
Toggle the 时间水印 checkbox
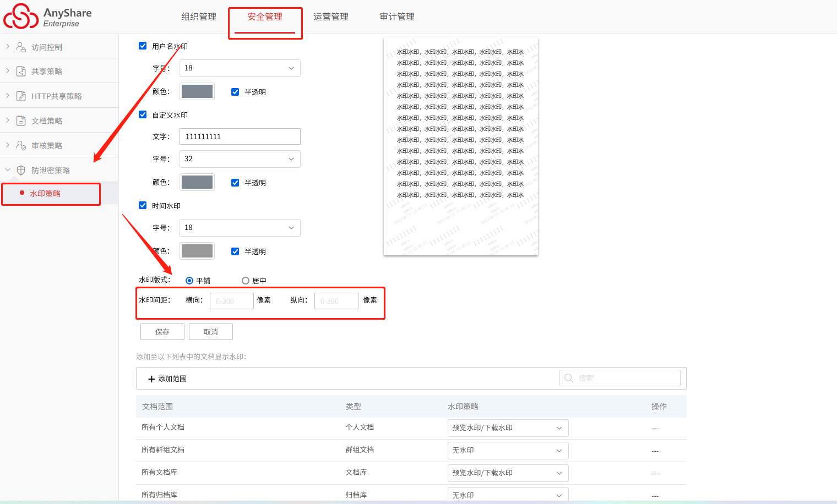pyautogui.click(x=143, y=205)
